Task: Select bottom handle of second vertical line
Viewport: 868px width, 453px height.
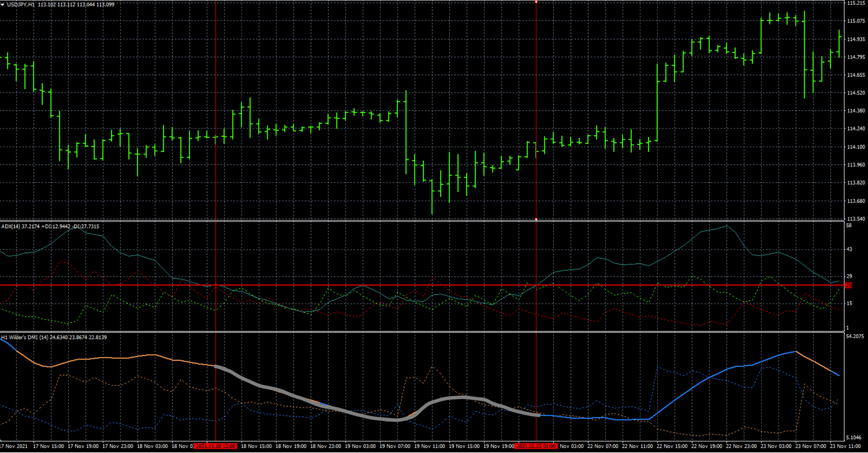Action: pyautogui.click(x=536, y=219)
